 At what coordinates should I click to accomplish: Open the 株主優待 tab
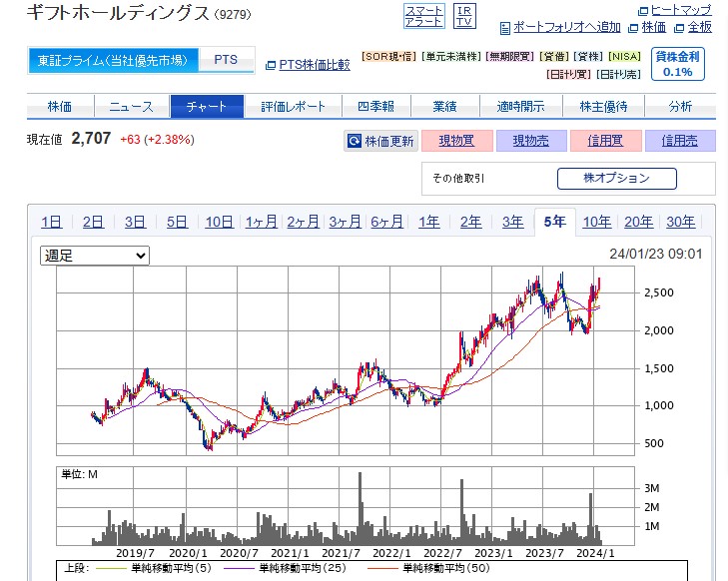coord(603,106)
